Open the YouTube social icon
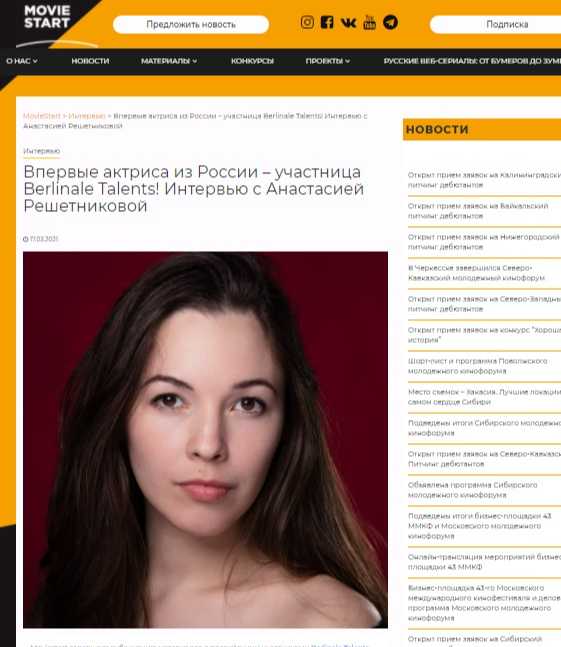This screenshot has width=561, height=647. click(369, 22)
